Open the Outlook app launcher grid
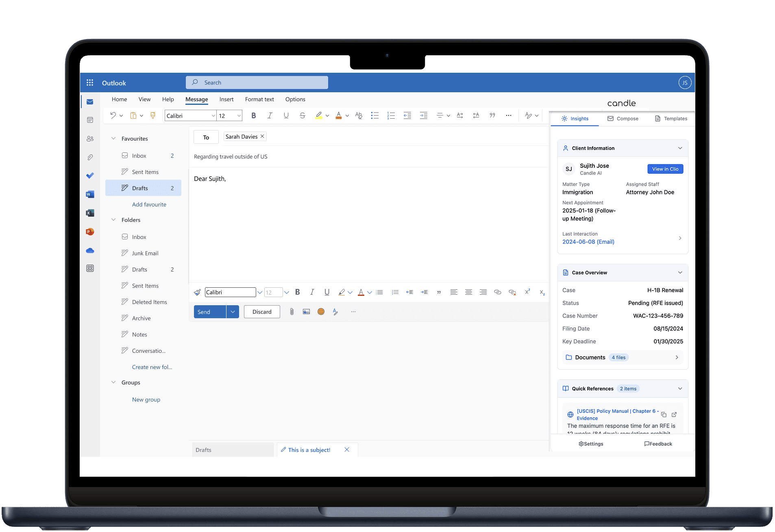Screen dimensions: 775x532 click(x=90, y=83)
